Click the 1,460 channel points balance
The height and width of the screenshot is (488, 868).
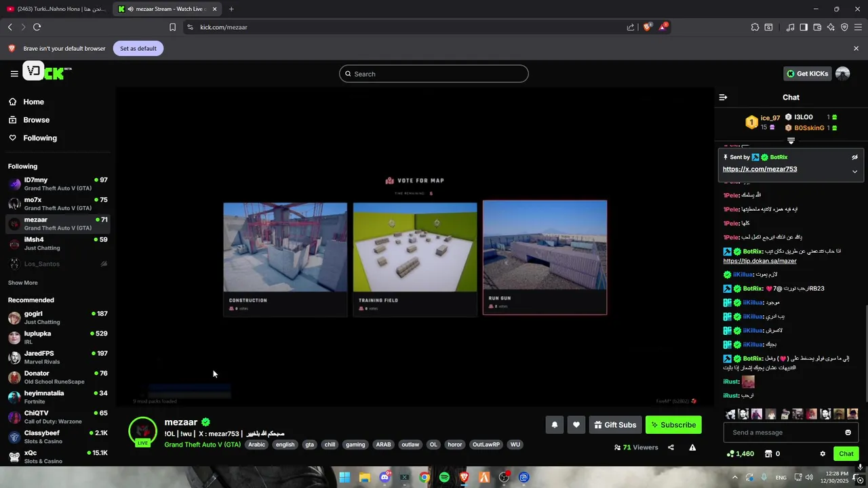(740, 454)
